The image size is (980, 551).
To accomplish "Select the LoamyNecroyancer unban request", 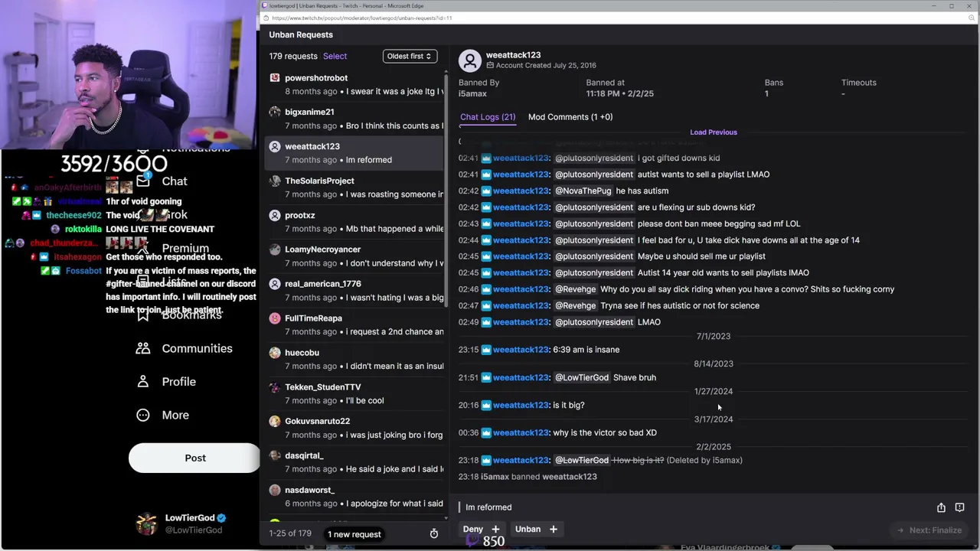I will [x=354, y=256].
